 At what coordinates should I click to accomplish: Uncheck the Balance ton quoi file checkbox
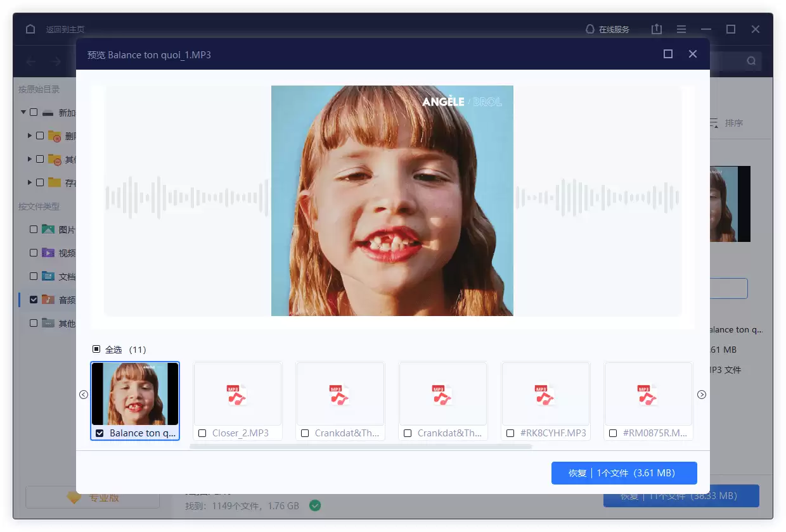(100, 433)
